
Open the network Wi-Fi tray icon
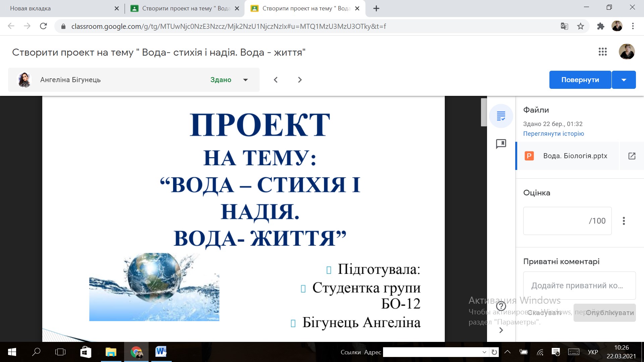540,352
